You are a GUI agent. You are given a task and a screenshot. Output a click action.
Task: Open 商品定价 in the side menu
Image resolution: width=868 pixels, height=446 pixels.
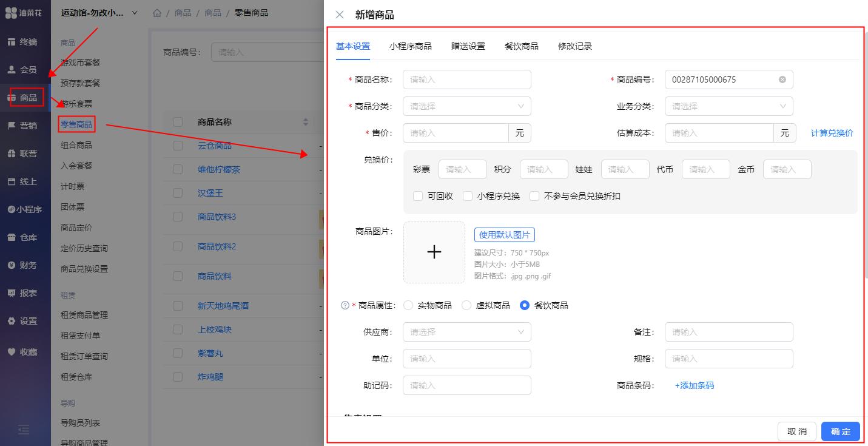coord(76,228)
